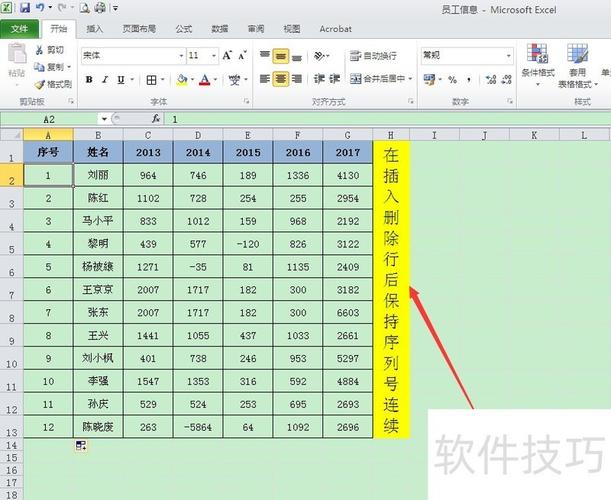
Task: Select the Format Painter brush
Action: pos(39,84)
